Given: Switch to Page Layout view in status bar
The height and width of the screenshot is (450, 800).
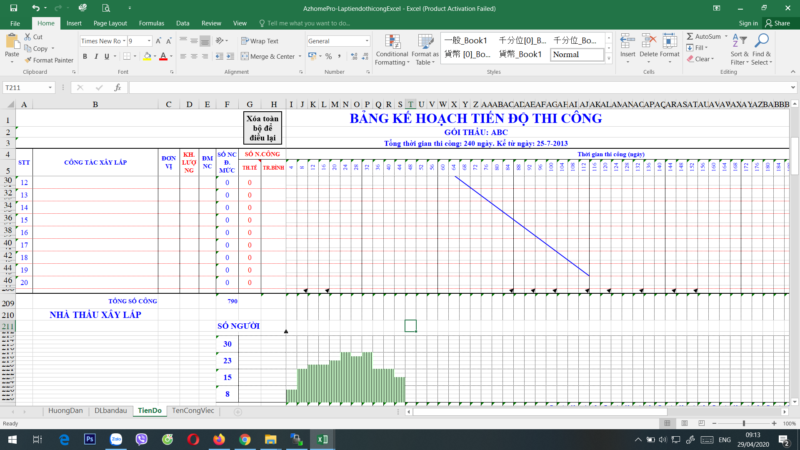Looking at the screenshot, I should pos(684,423).
